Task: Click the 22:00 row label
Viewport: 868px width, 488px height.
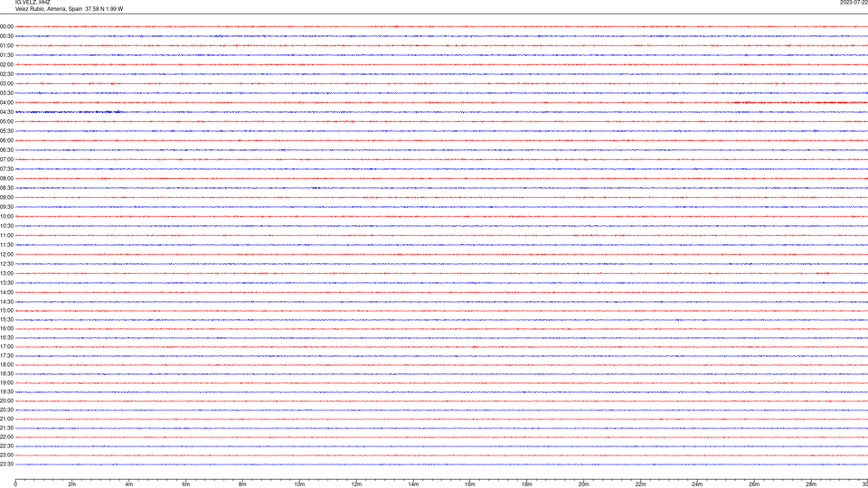Action: [x=6, y=437]
